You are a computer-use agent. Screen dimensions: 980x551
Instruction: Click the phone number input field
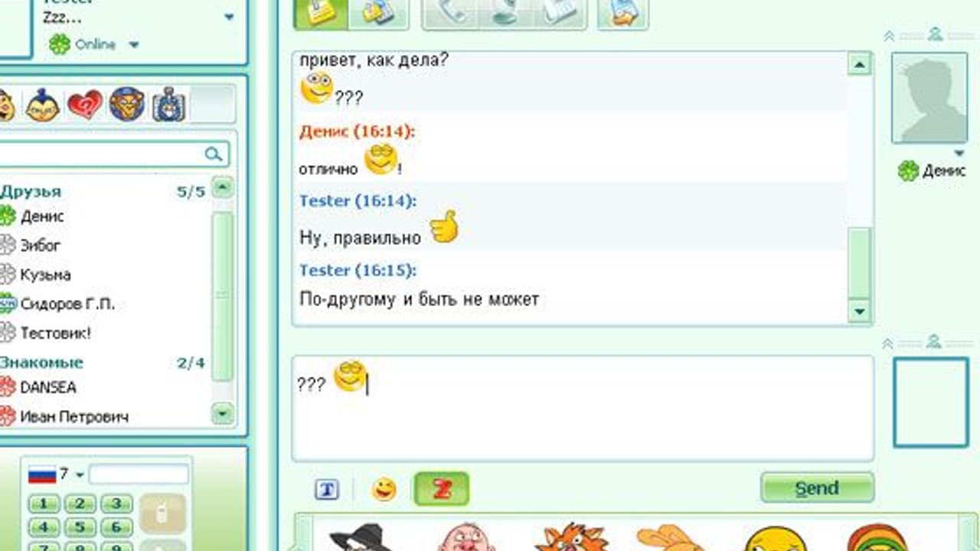pos(139,474)
